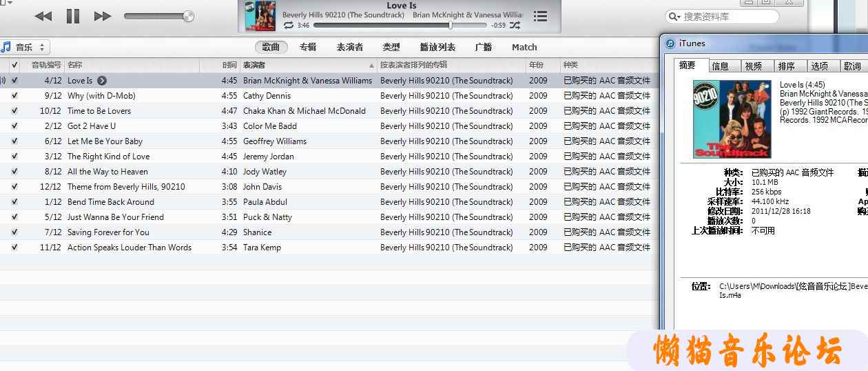The image size is (868, 371).
Task: Click the sort direction arrow in 表演者 header
Action: pos(372,66)
